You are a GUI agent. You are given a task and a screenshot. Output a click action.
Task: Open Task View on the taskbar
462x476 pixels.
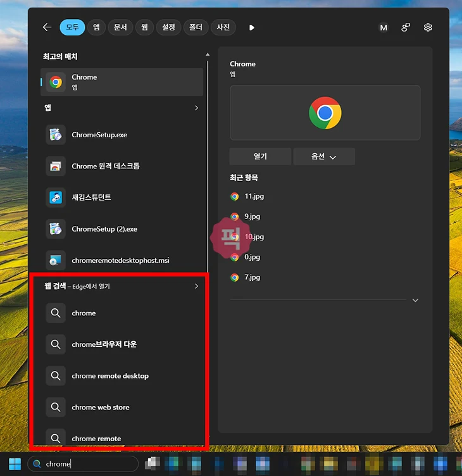pos(153,463)
